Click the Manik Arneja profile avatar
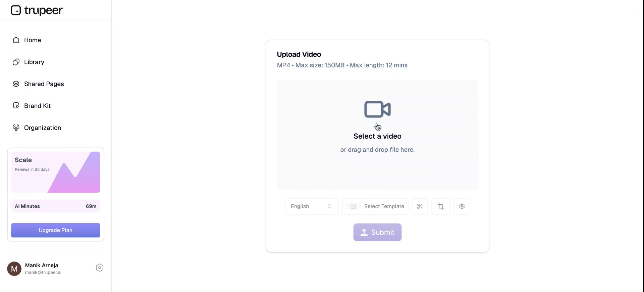This screenshot has width=644, height=292. [x=14, y=269]
